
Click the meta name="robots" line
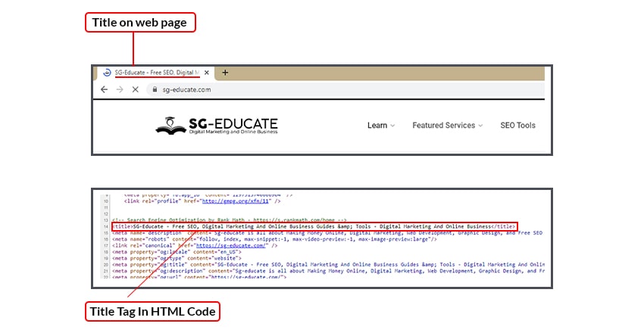point(274,239)
